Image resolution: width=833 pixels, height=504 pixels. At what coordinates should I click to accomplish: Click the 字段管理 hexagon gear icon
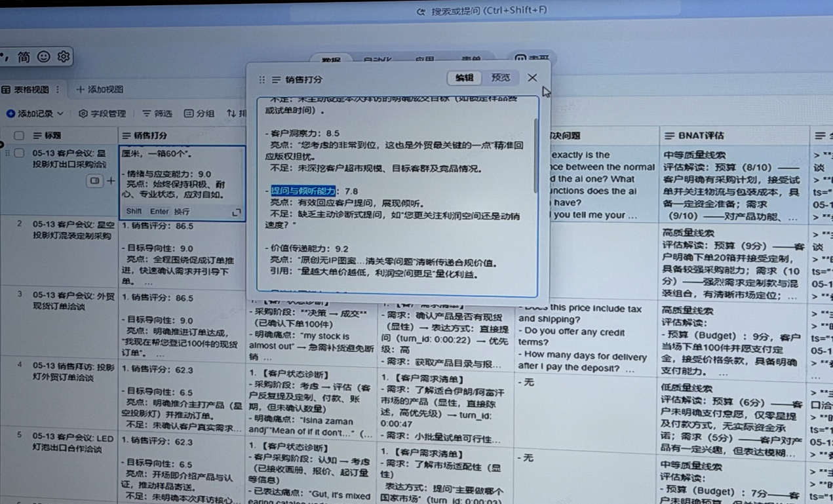click(83, 113)
